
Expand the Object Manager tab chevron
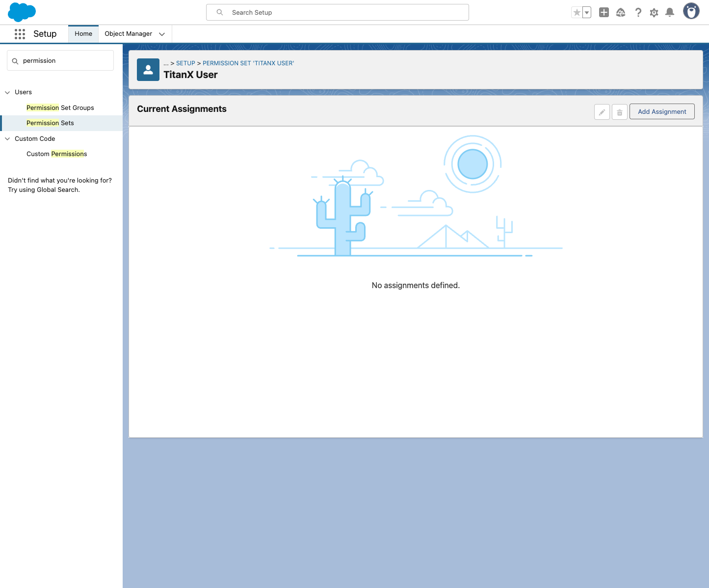pyautogui.click(x=162, y=34)
